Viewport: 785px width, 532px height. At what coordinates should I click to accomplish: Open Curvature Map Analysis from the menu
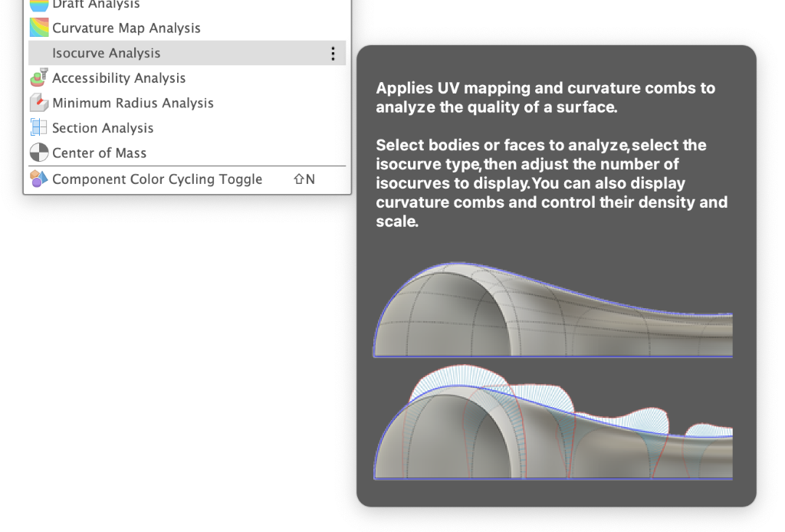126,28
